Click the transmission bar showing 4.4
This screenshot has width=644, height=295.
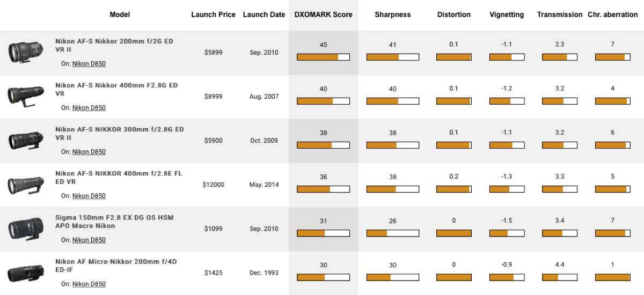(x=560, y=277)
